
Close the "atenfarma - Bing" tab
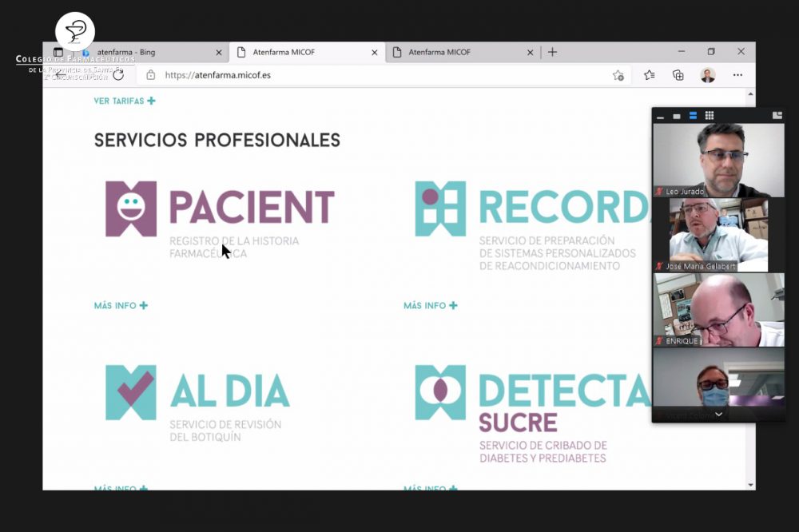(219, 53)
